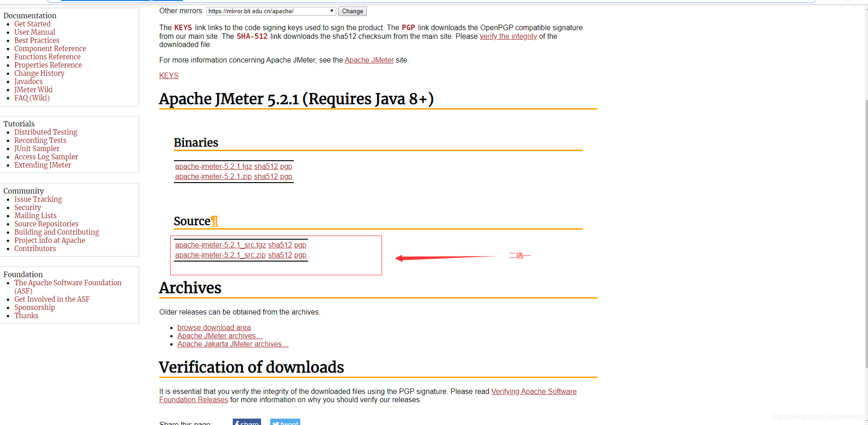Open Javadocs link

tap(28, 81)
